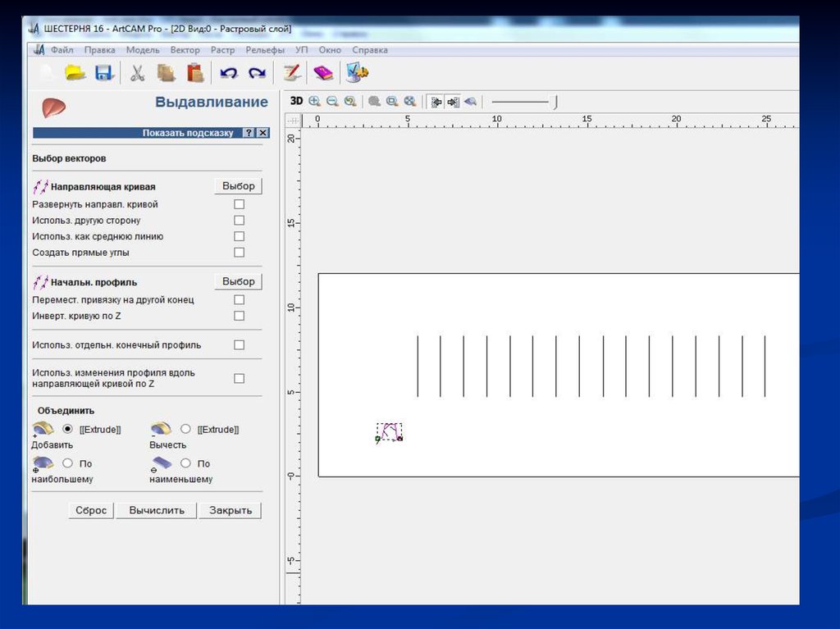Open the 'Рельефы' menu

(265, 50)
